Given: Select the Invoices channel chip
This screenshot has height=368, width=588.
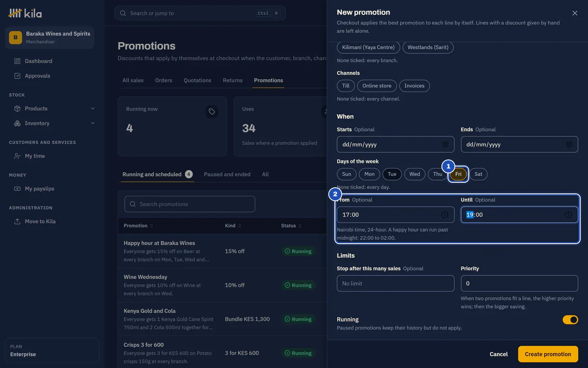Looking at the screenshot, I should click(x=414, y=86).
